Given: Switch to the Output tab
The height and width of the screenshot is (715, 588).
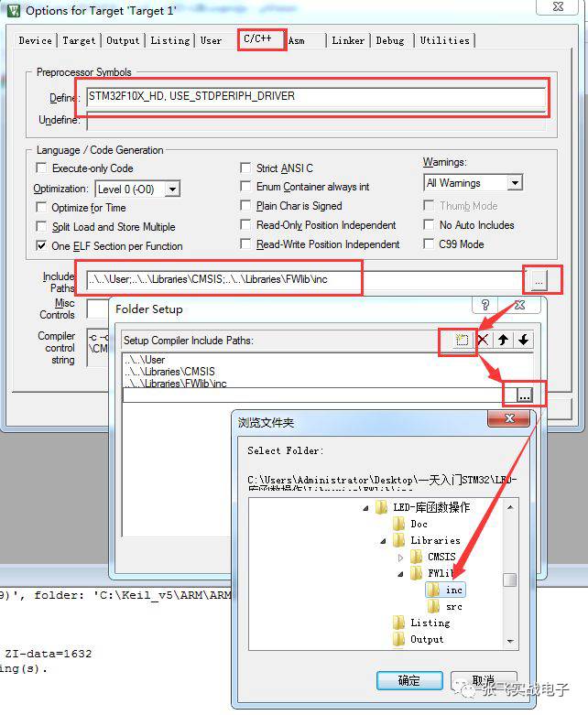Looking at the screenshot, I should (123, 40).
